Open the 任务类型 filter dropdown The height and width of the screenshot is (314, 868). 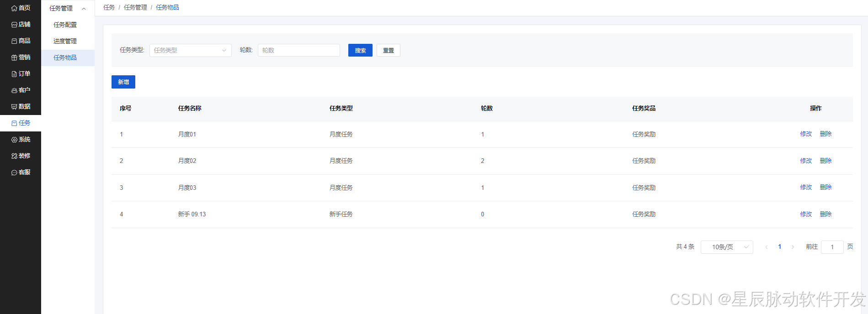tap(190, 50)
